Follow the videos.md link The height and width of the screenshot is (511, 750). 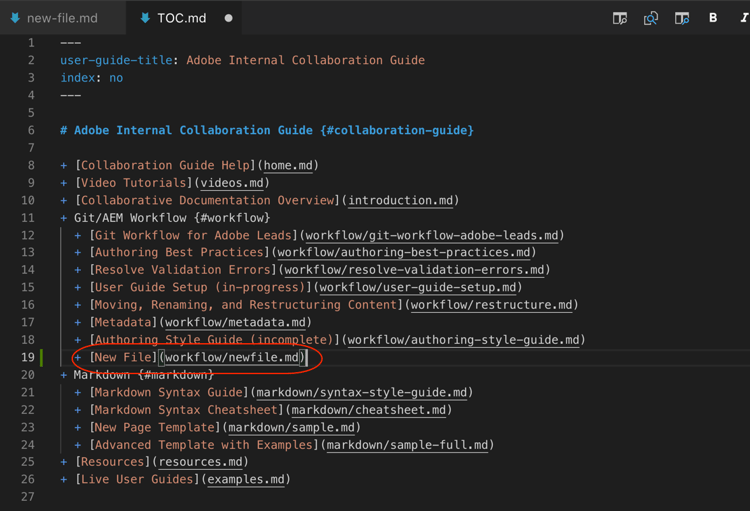click(232, 183)
